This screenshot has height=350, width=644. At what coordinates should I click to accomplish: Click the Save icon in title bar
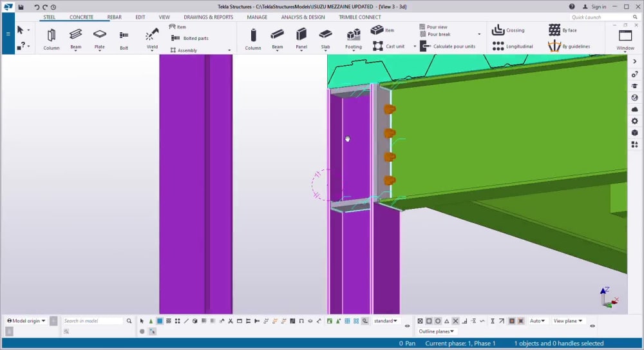coord(21,6)
